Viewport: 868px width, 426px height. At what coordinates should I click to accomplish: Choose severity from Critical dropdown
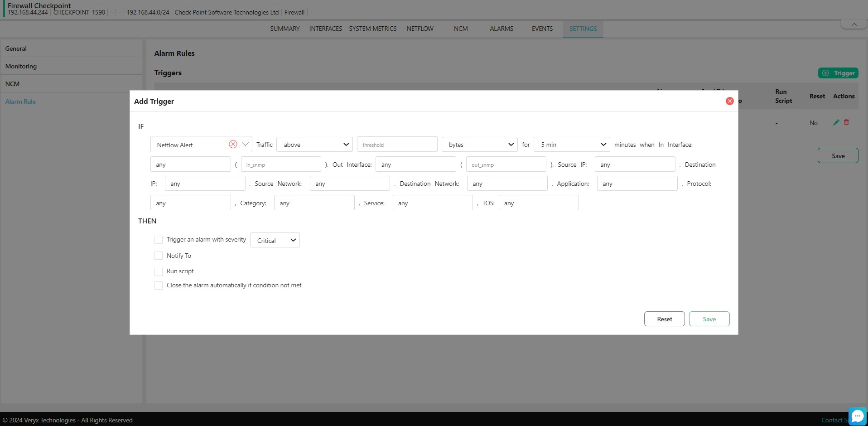[x=275, y=240]
